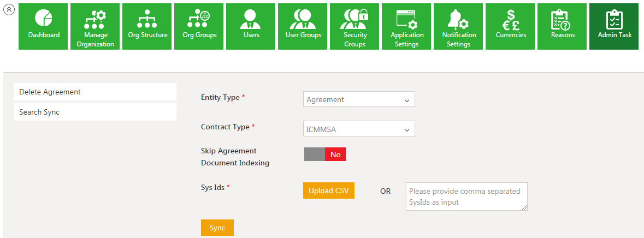Open the Security Groups tile
Image resolution: width=644 pixels, height=238 pixels.
(355, 26)
